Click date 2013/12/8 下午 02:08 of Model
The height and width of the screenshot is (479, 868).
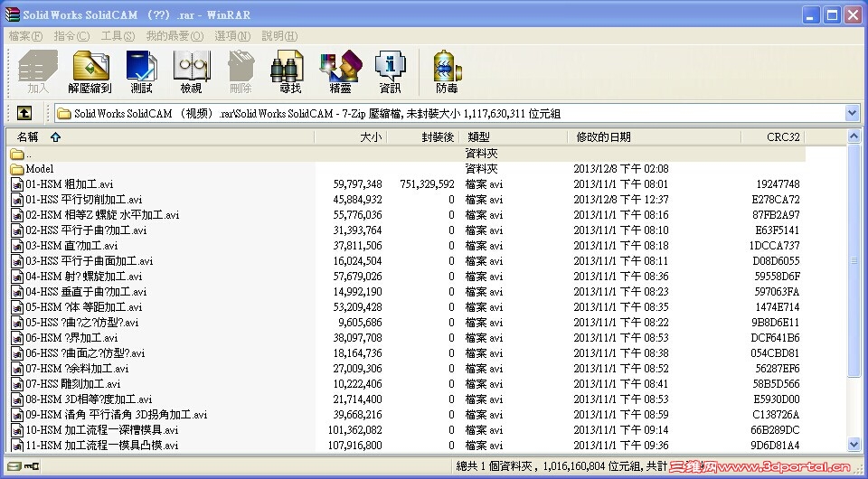click(621, 169)
